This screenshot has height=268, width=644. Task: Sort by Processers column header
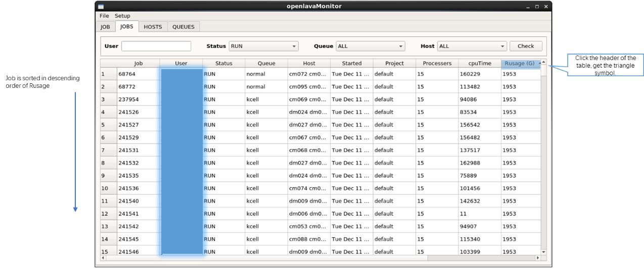coord(437,63)
